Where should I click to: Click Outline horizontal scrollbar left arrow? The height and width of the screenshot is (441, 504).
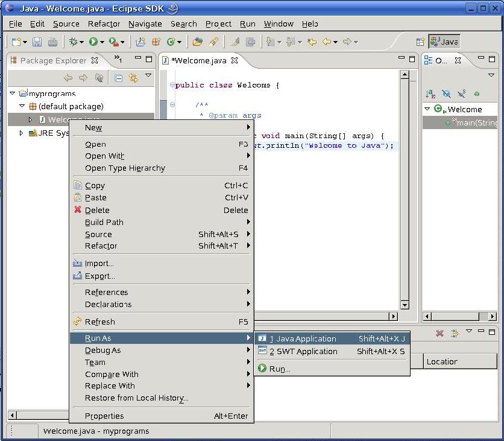click(427, 316)
